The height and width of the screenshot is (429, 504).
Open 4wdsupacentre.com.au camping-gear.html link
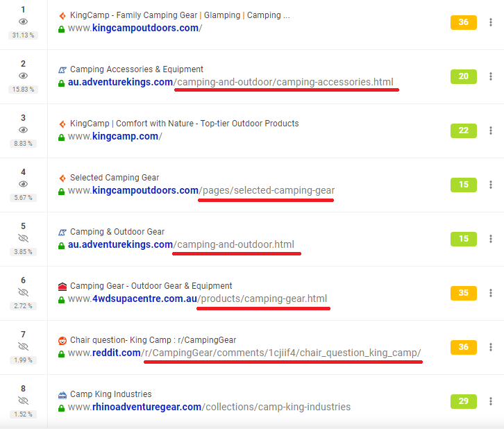(x=197, y=299)
